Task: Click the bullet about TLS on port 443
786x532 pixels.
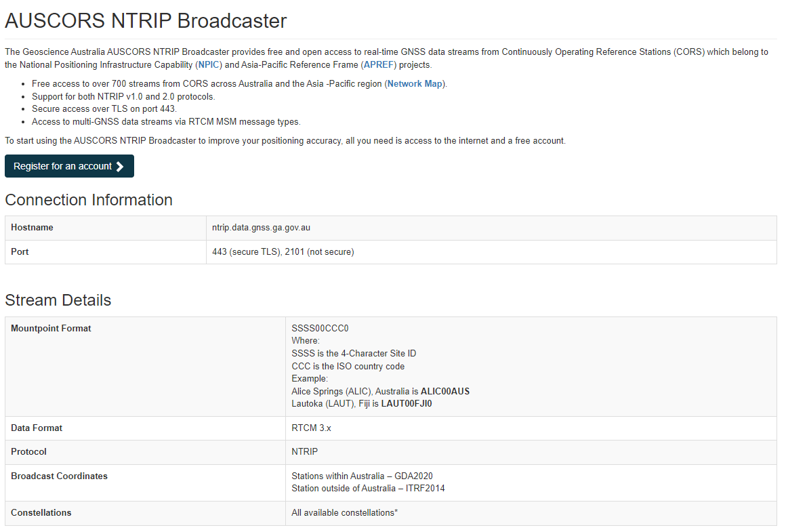Action: pos(104,109)
